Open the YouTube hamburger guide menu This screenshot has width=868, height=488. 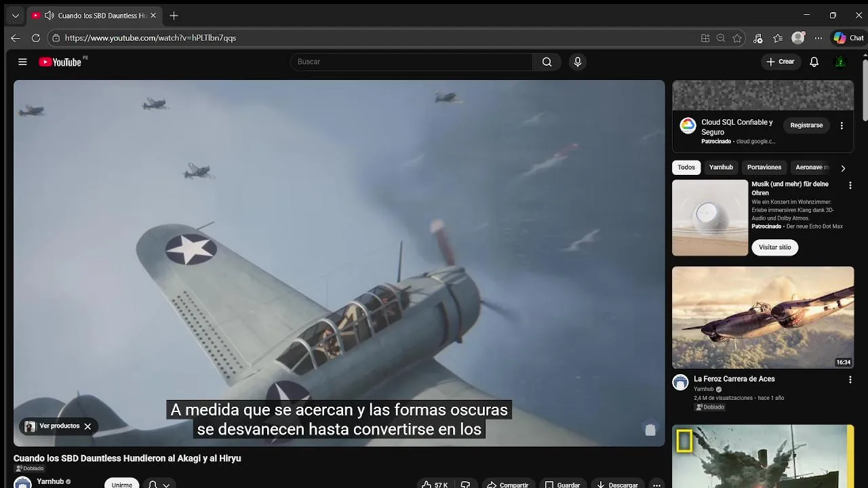[22, 62]
